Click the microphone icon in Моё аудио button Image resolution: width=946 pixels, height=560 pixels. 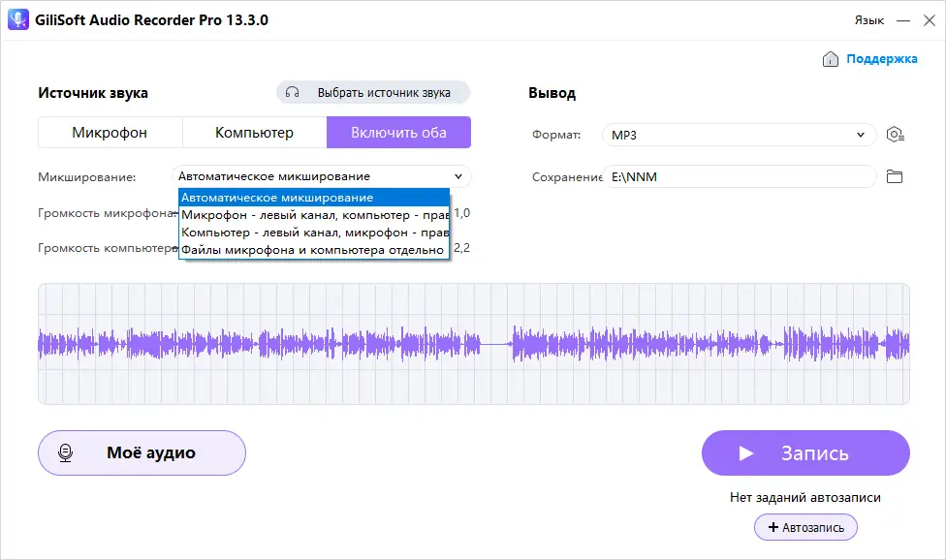tap(66, 452)
